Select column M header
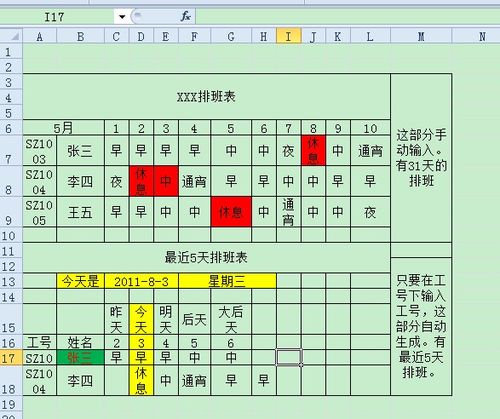This screenshot has width=500, height=419. coord(421,36)
